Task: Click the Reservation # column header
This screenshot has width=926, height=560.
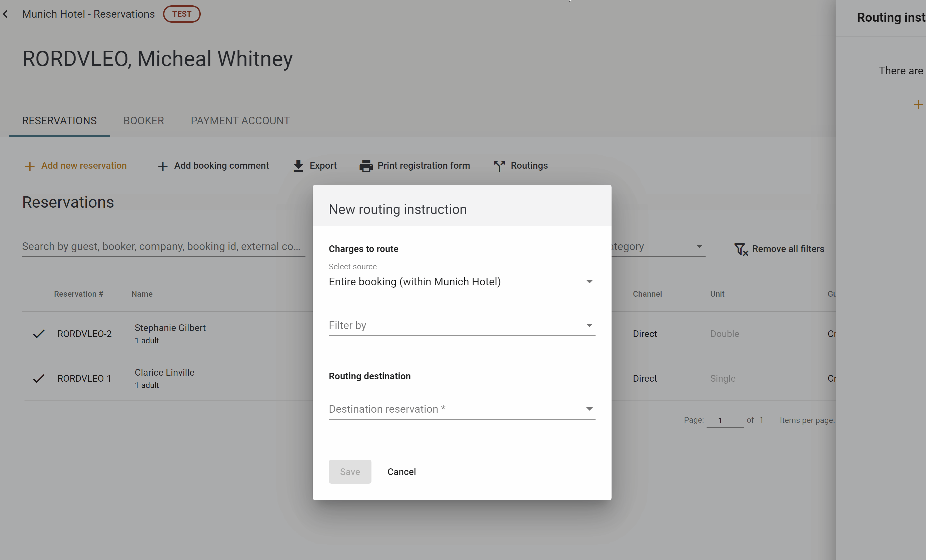Action: (x=79, y=294)
